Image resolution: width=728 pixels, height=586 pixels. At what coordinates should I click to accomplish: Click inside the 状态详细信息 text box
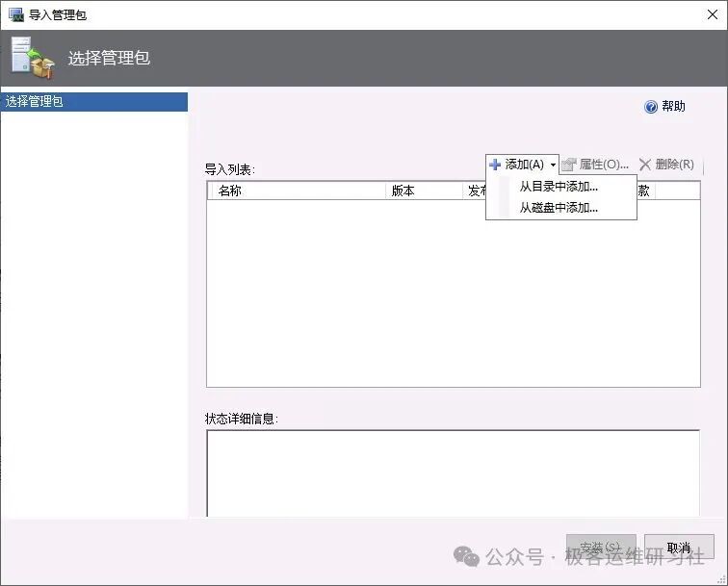click(453, 473)
